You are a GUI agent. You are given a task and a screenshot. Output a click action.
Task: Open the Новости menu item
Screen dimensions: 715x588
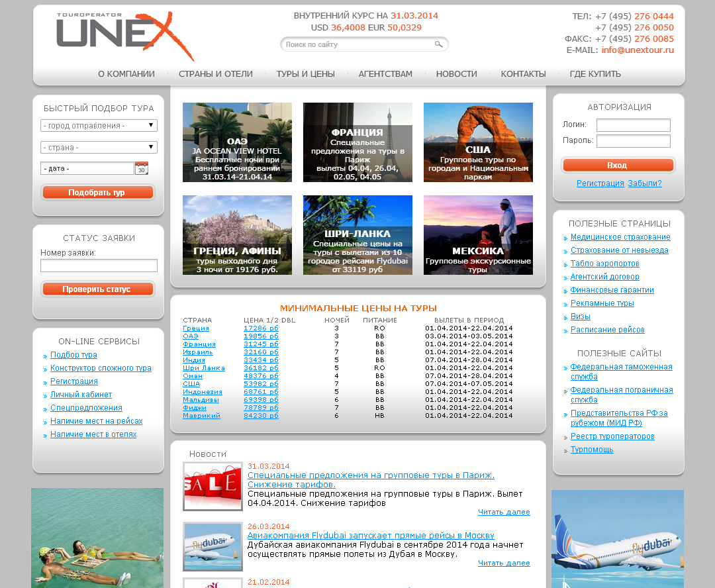tap(456, 74)
